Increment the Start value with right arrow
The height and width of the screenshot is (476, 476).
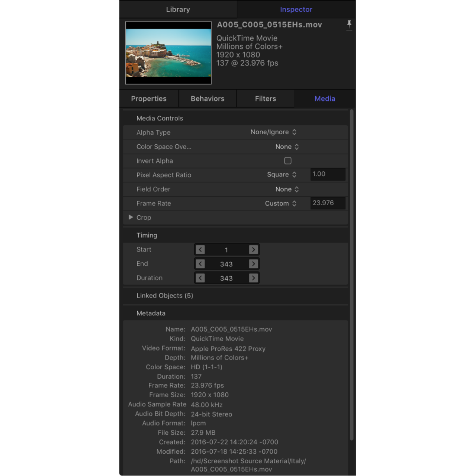[253, 250]
